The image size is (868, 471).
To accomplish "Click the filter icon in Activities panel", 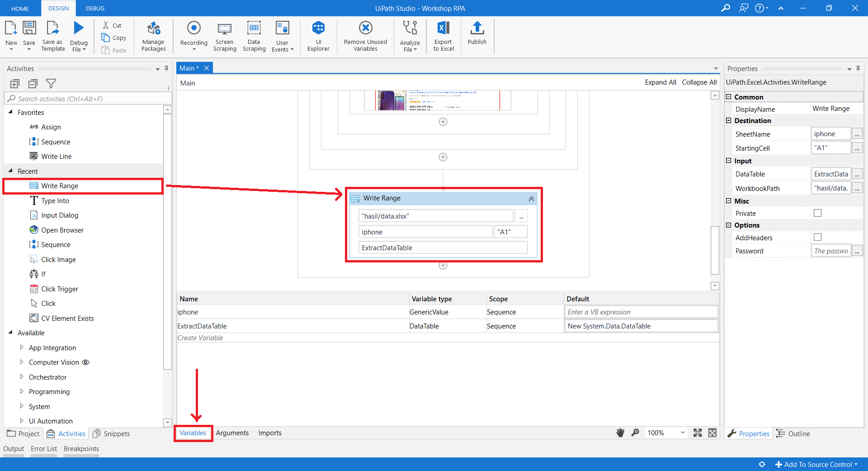I will (51, 84).
